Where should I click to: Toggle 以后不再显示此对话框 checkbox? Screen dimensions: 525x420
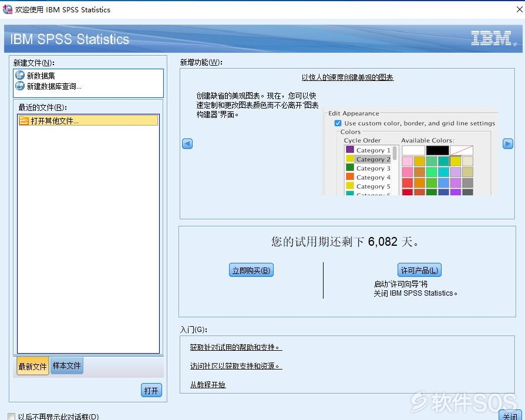click(11, 416)
